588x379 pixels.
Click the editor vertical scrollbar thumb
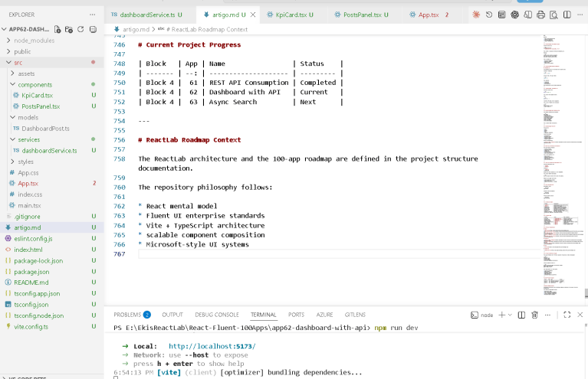(x=586, y=293)
